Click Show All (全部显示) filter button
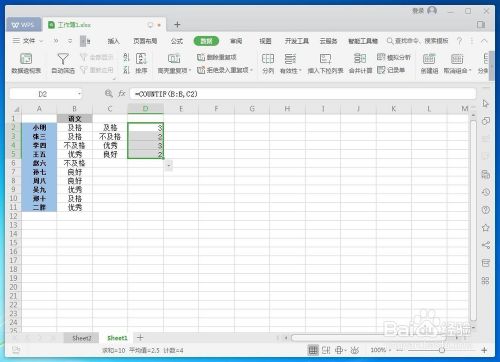 point(97,57)
